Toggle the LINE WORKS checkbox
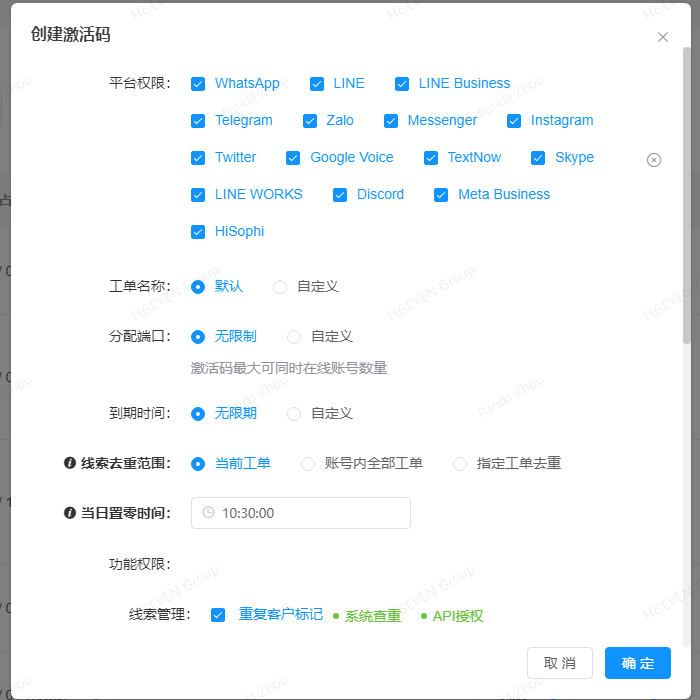 pyautogui.click(x=198, y=195)
